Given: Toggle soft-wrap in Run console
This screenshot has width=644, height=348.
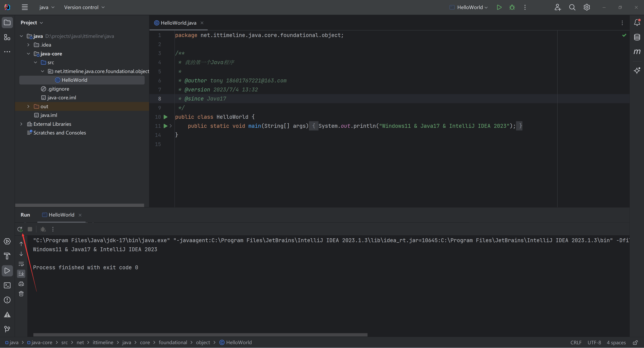Looking at the screenshot, I should click(x=21, y=264).
